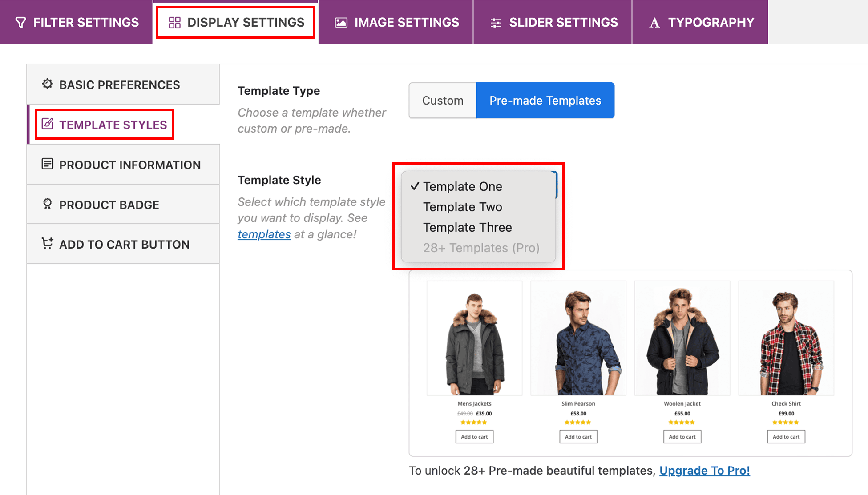Click the letter A Typography icon

pos(654,23)
